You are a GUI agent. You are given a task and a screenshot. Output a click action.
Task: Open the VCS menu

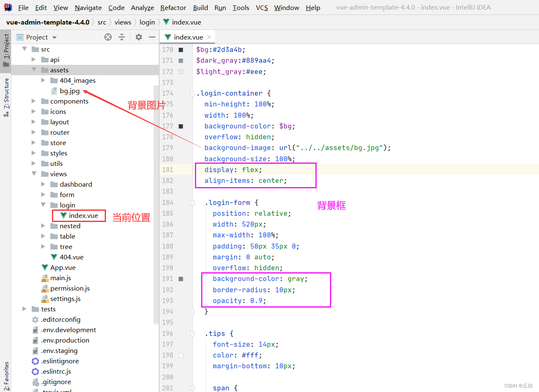[x=262, y=7]
